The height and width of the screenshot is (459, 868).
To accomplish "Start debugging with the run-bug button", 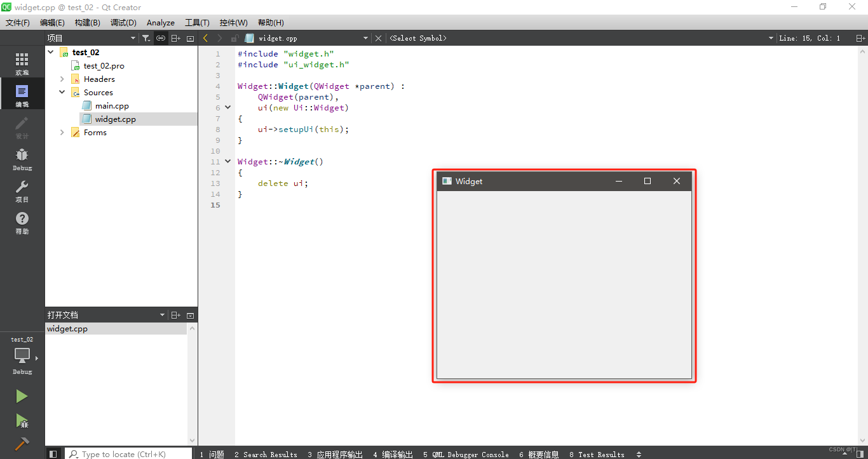I will (x=22, y=420).
